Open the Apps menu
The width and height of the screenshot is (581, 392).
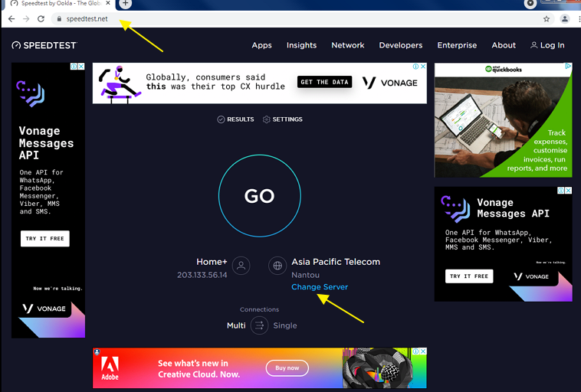(261, 45)
